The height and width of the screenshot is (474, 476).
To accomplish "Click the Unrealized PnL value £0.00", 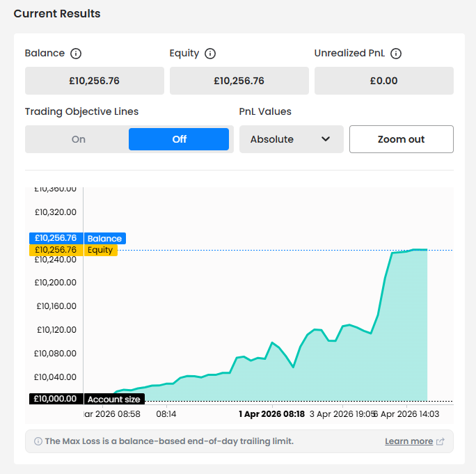I will (384, 81).
